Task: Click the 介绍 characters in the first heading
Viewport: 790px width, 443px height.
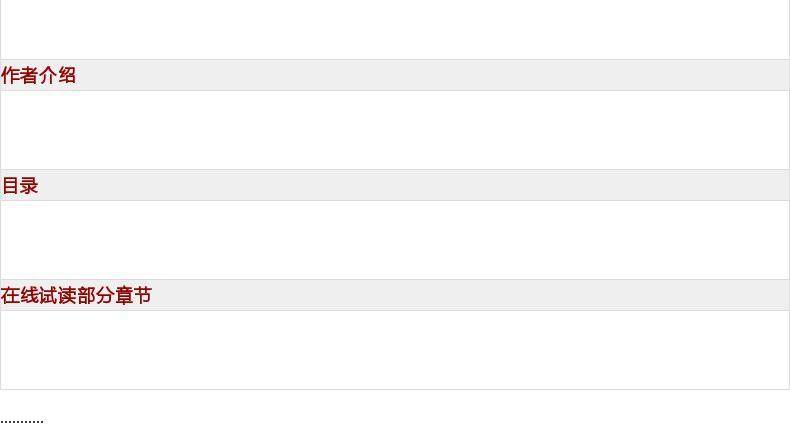Action: [x=58, y=76]
